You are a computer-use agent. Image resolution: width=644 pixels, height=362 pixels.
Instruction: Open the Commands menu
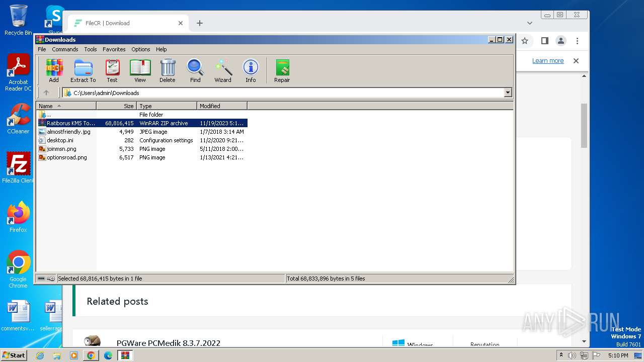point(65,49)
